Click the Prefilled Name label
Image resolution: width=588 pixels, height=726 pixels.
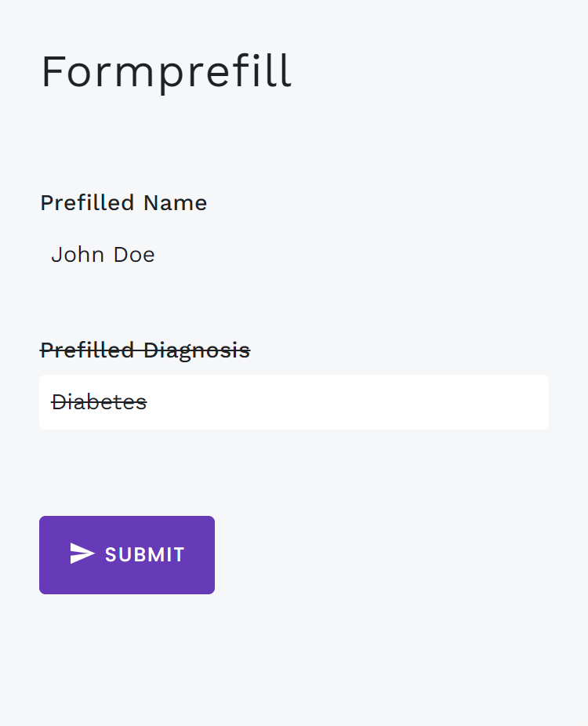123,203
